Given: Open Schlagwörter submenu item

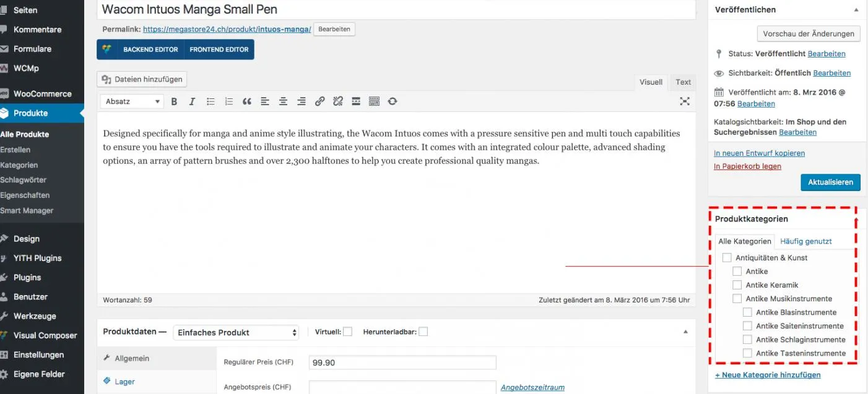Looking at the screenshot, I should point(24,180).
